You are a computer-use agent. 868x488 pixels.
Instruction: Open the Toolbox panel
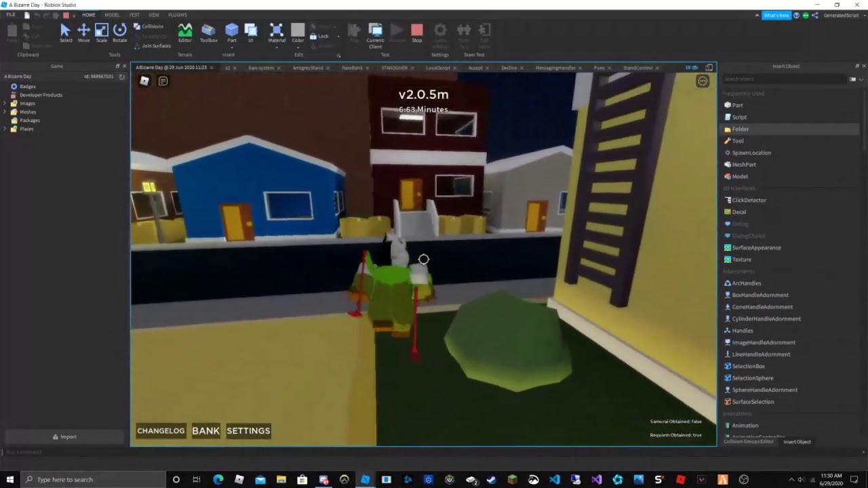[208, 33]
